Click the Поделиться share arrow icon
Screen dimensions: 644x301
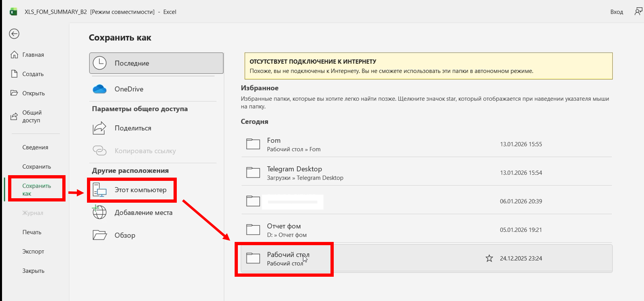(x=100, y=128)
